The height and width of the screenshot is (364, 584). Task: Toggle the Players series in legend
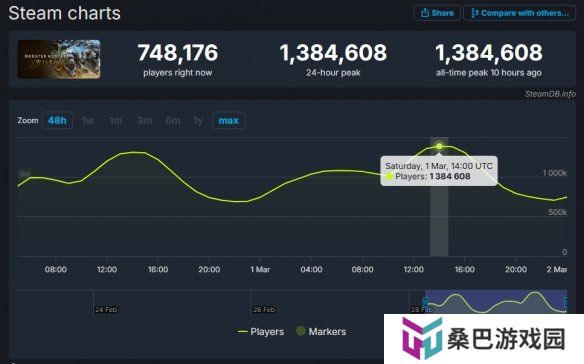coord(261,331)
